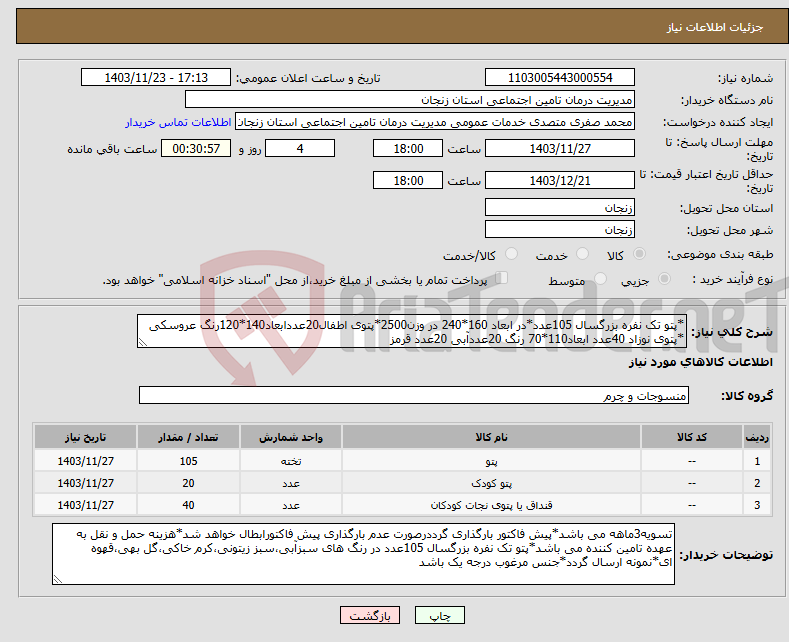Click the price validity date 1403/12/21 field
Image resolution: width=789 pixels, height=642 pixels.
click(x=559, y=181)
